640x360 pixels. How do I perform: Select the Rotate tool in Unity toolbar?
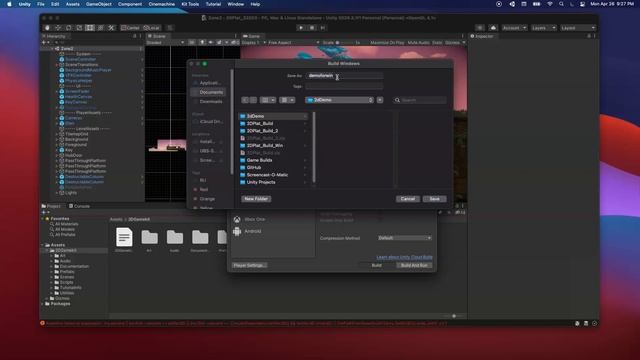pyautogui.click(x=69, y=28)
